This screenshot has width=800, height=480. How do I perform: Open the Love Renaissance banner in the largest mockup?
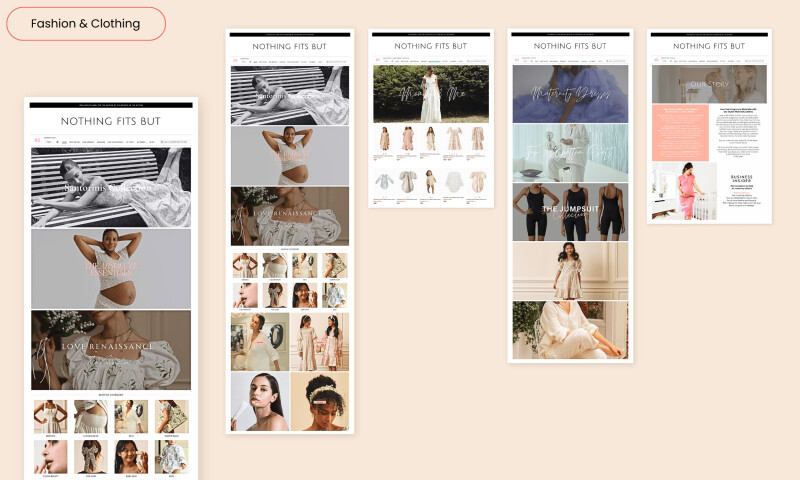point(110,349)
